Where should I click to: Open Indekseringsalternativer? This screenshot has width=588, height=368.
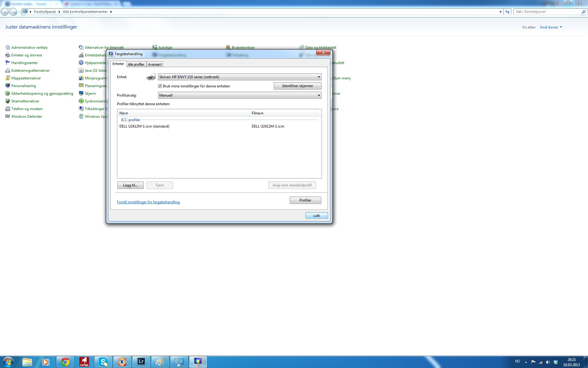coord(28,71)
